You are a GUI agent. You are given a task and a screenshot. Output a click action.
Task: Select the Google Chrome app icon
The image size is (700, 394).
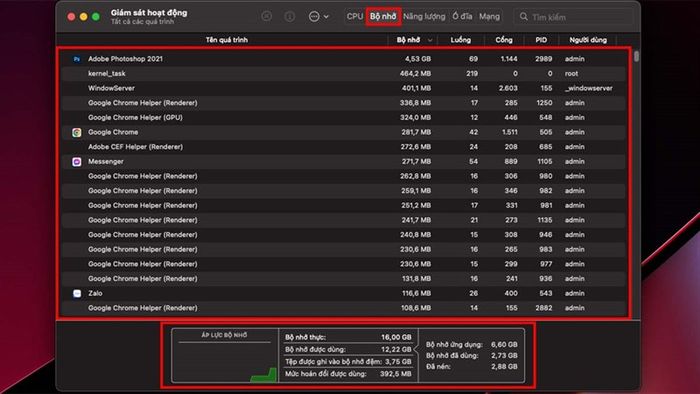(77, 133)
